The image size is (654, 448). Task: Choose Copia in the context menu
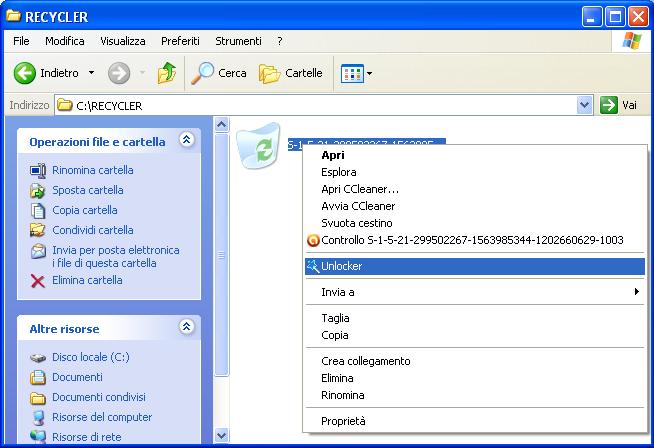tap(475, 335)
